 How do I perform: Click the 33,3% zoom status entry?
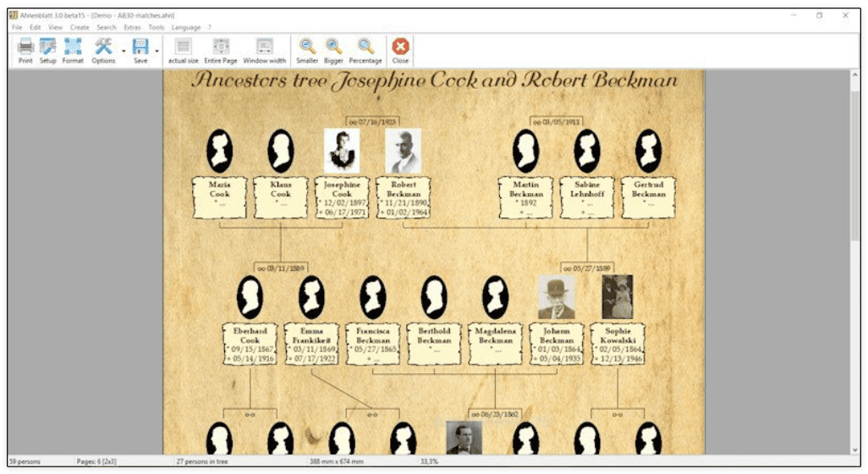[x=430, y=461]
